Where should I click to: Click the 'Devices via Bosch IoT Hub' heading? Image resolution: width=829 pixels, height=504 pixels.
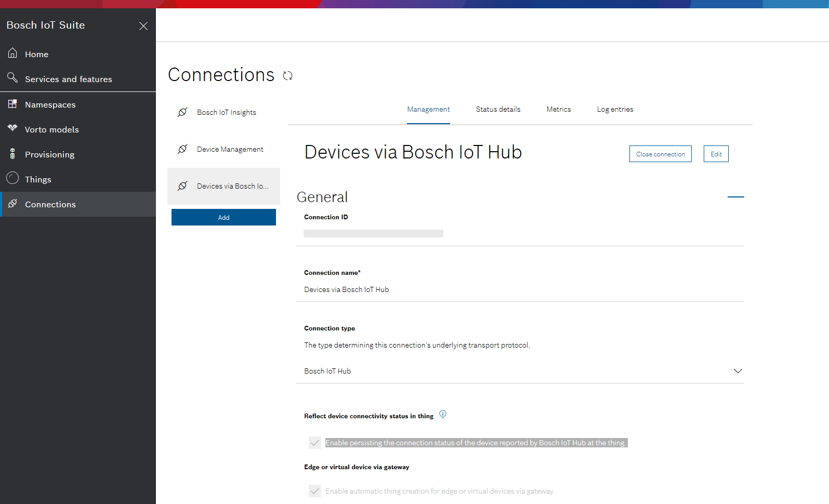[x=413, y=152]
